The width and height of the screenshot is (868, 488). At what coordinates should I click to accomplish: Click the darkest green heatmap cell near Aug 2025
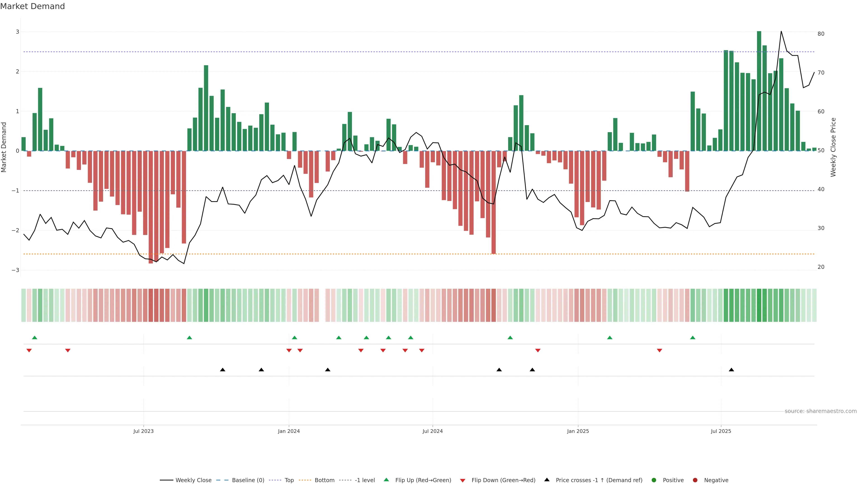click(759, 305)
